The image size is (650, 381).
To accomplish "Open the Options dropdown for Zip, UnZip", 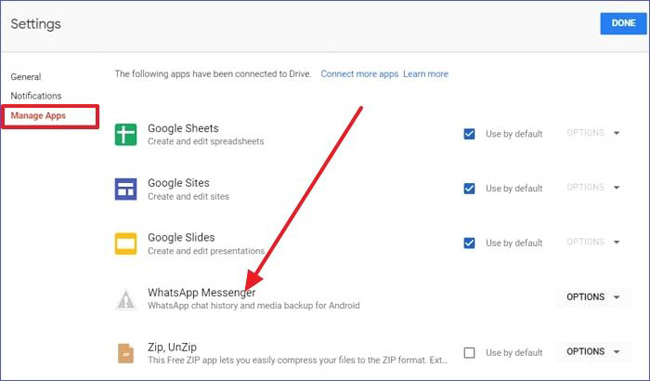I will pyautogui.click(x=593, y=352).
